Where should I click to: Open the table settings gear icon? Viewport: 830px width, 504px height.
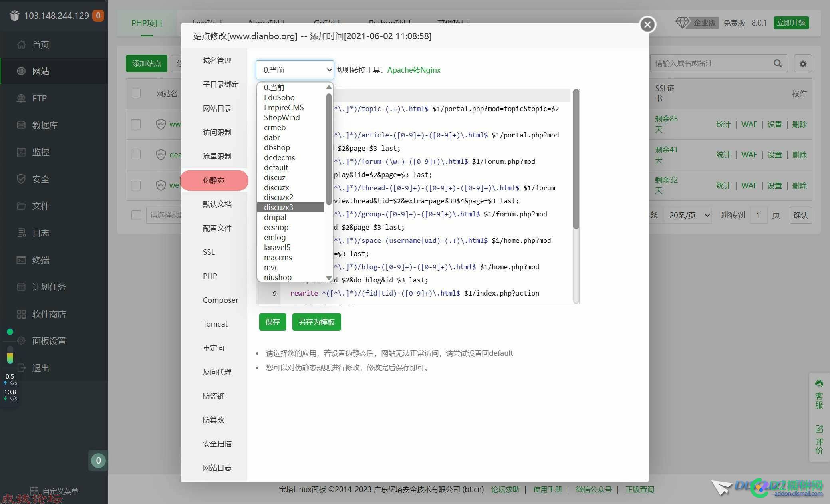[x=803, y=63]
